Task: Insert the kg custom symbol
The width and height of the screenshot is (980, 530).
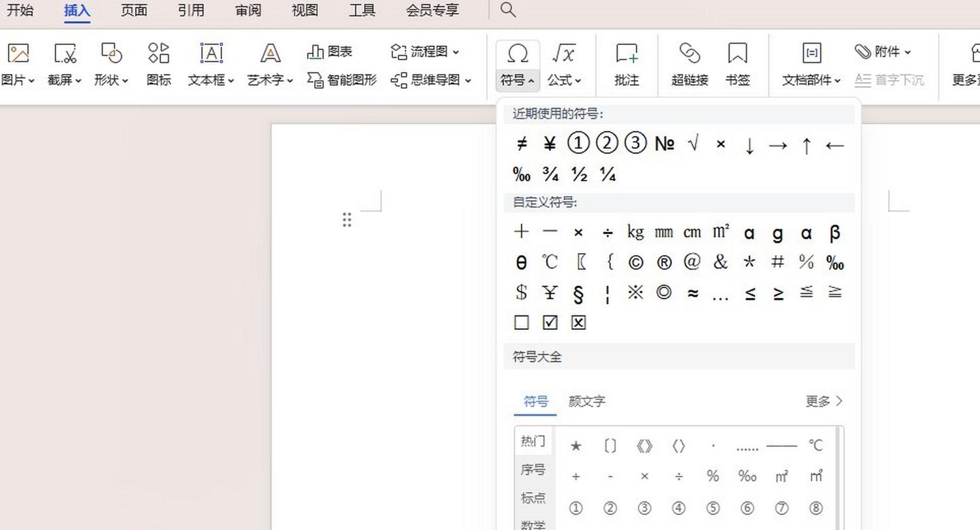Action: coord(635,232)
